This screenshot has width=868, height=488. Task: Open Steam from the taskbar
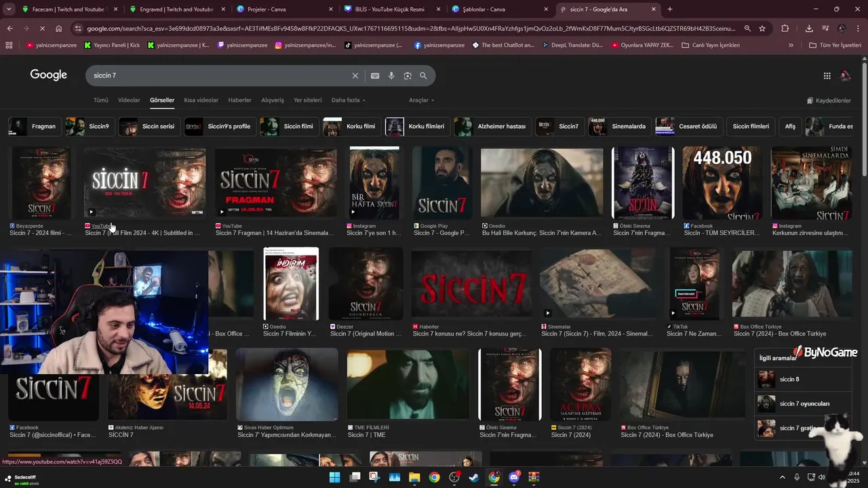click(x=474, y=477)
